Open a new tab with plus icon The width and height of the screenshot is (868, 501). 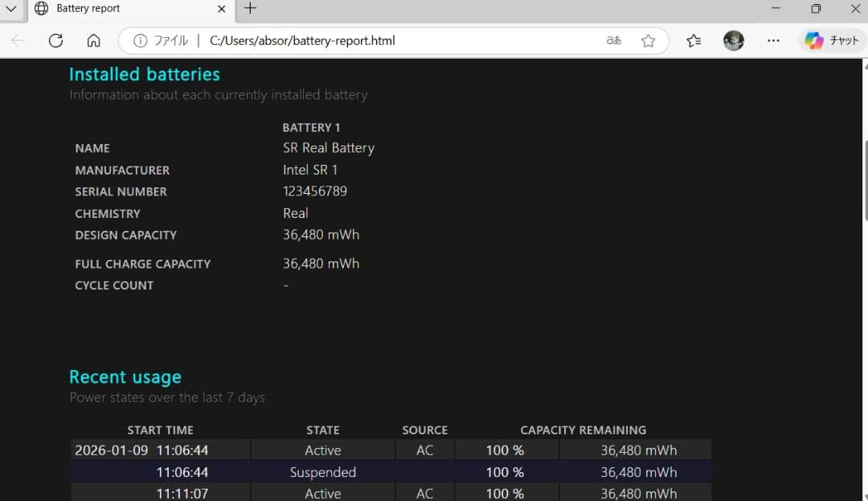click(x=251, y=9)
